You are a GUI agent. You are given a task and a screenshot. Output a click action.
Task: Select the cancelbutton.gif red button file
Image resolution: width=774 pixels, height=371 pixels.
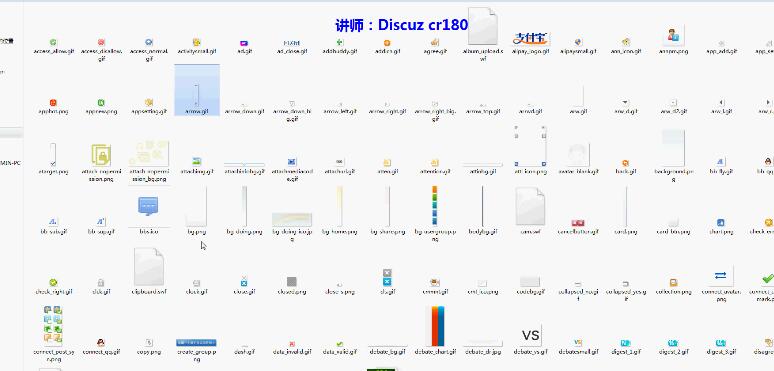coord(578,223)
